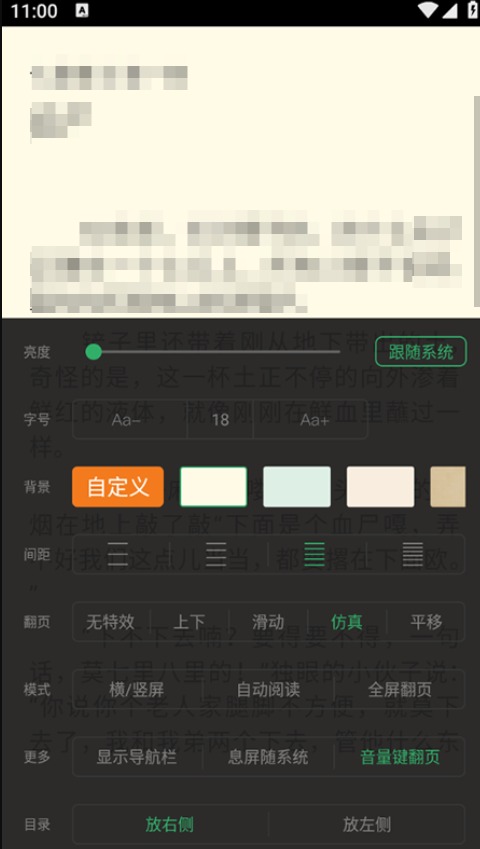480x849 pixels.
Task: Select the second line spacing icon
Action: [x=216, y=554]
